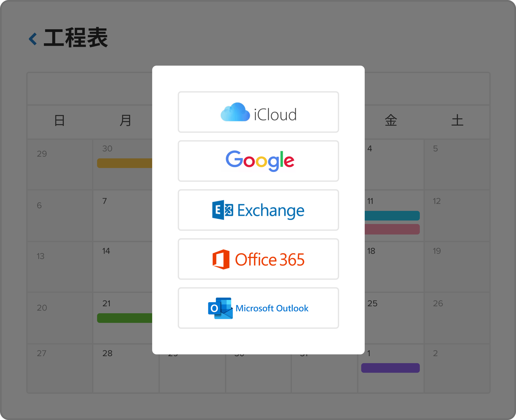Select calendar day 13
Image resolution: width=516 pixels, height=420 pixels.
40,256
